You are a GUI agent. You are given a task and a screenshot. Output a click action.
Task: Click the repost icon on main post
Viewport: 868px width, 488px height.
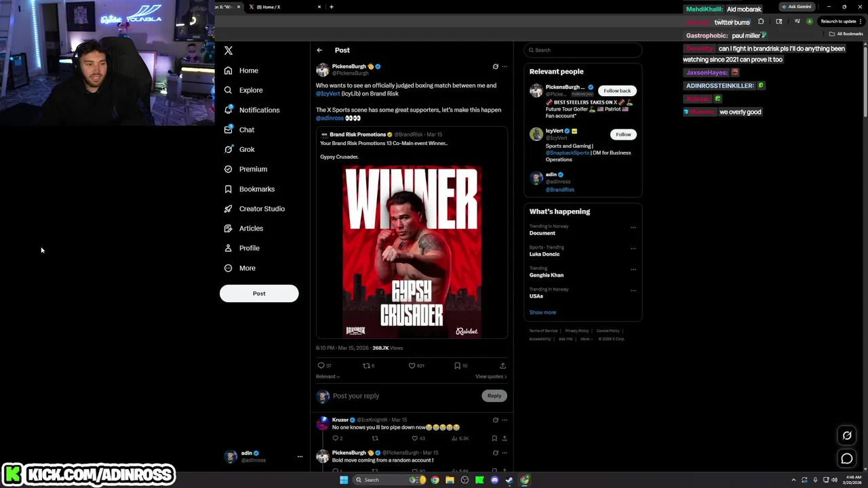tap(366, 366)
